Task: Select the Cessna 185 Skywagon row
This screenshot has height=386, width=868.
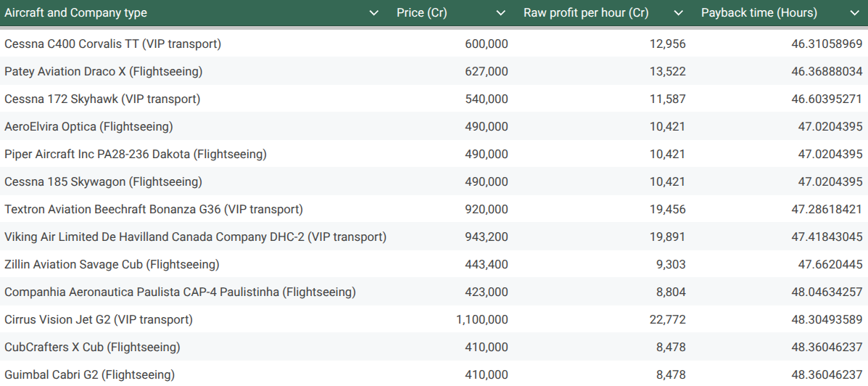Action: [x=103, y=181]
